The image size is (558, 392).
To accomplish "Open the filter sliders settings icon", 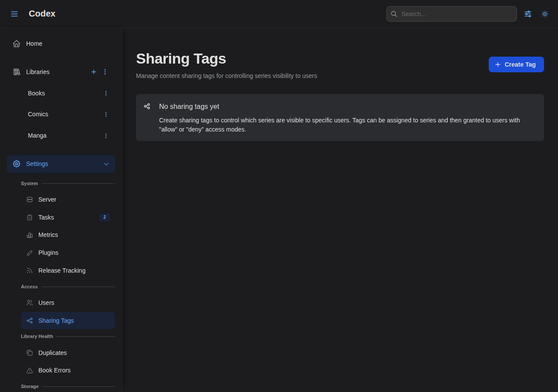I will click(x=528, y=14).
